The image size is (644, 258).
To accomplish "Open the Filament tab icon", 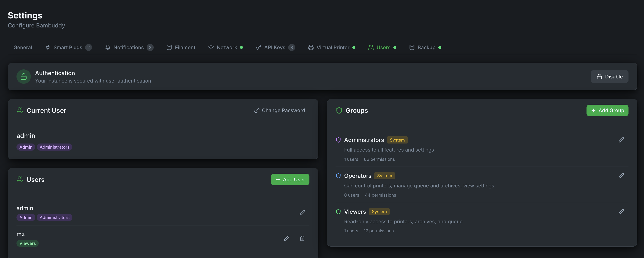I will click(169, 47).
